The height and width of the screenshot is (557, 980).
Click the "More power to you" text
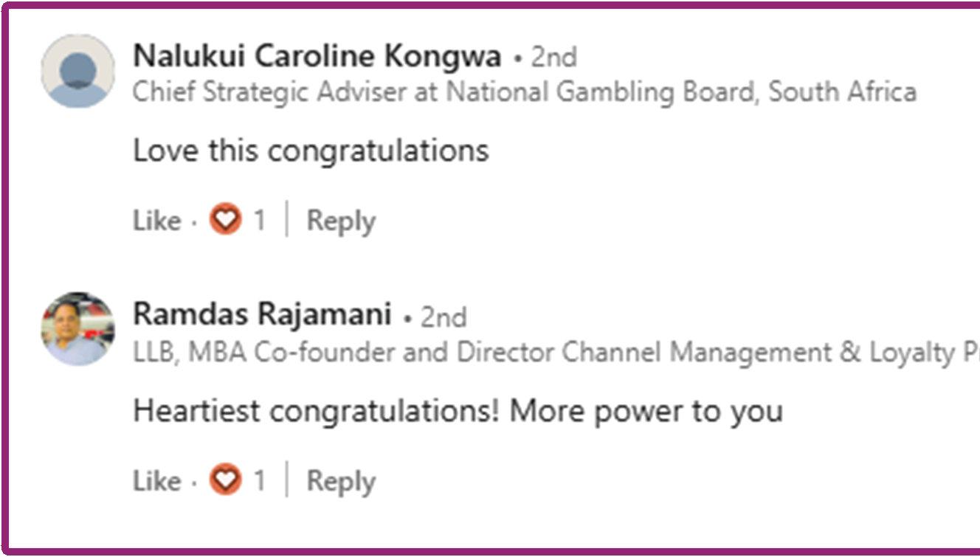click(x=646, y=412)
